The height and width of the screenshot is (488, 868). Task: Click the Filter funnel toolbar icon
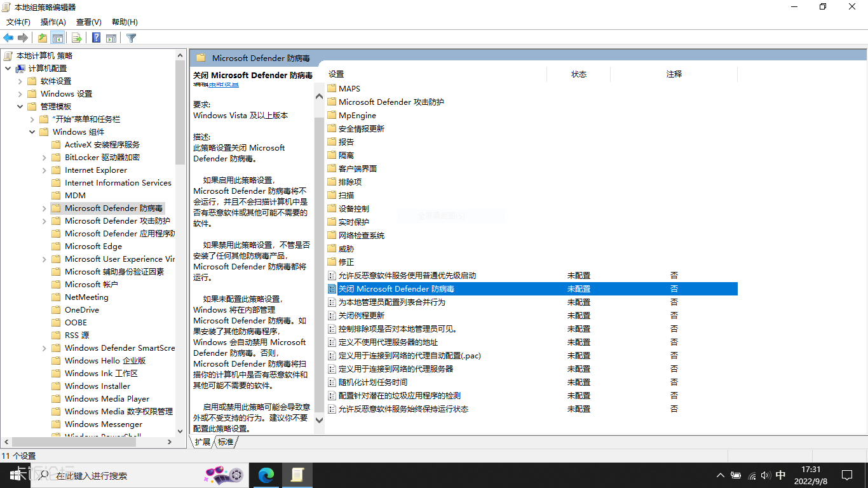click(132, 38)
